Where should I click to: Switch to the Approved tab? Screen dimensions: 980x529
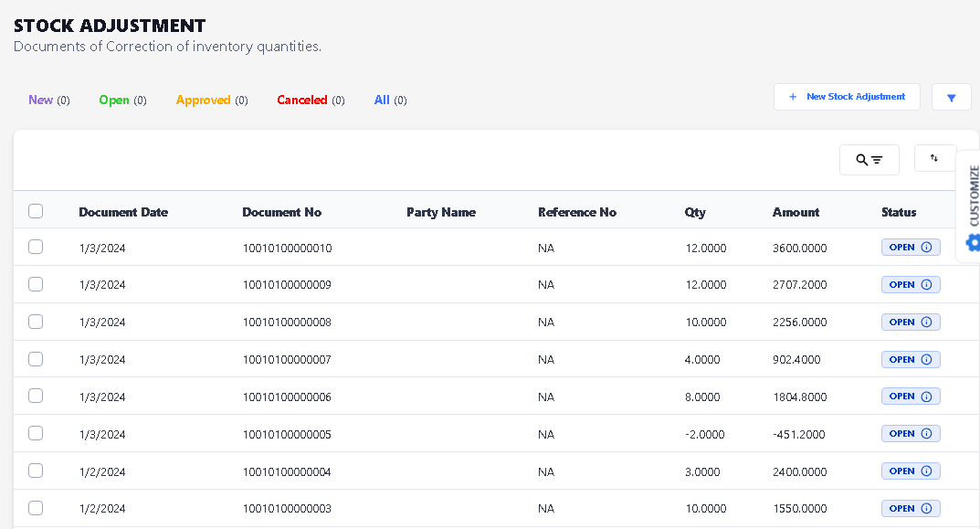(203, 101)
